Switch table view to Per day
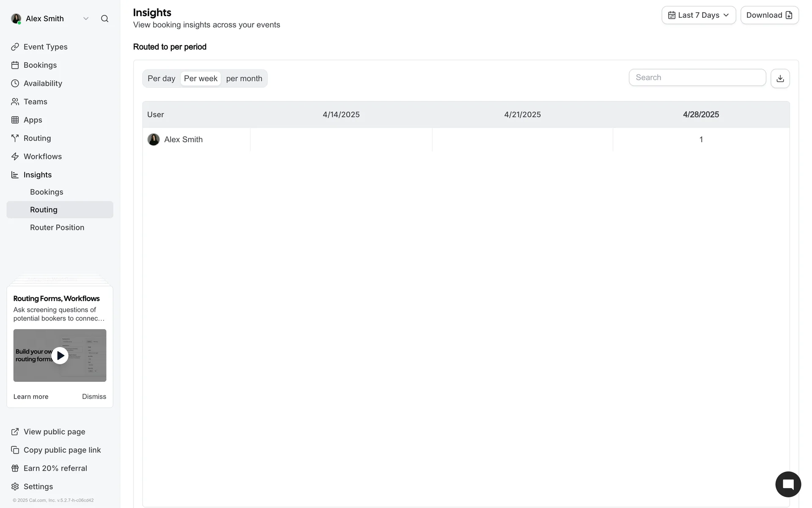The width and height of the screenshot is (812, 508). click(161, 79)
